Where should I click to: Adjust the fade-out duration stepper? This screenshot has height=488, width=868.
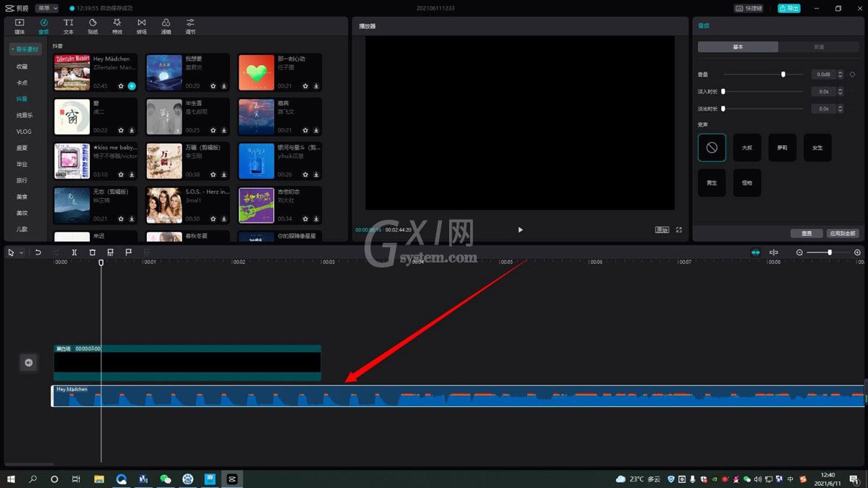click(841, 108)
